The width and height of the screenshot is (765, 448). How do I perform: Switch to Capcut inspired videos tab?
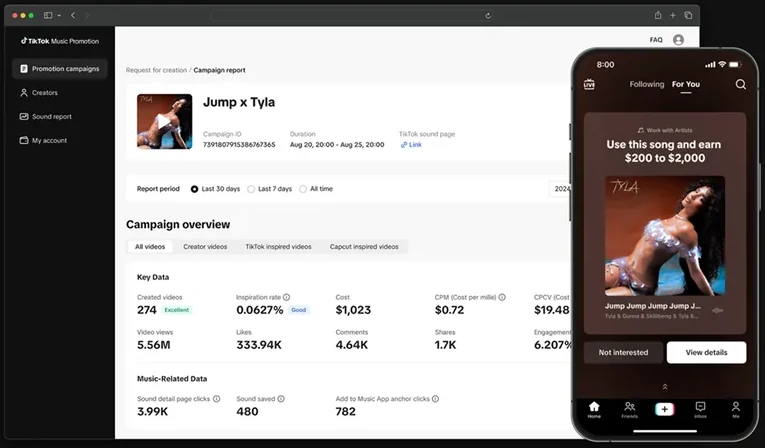pos(364,247)
